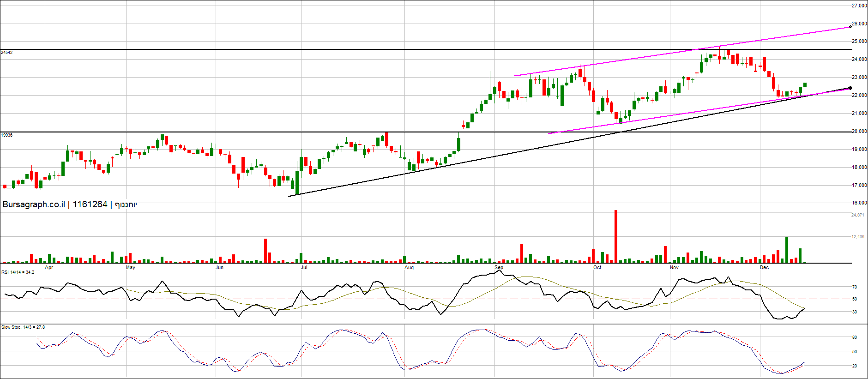The image size is (868, 379).
Task: Click the 16,000 price axis label
Action: coord(859,203)
